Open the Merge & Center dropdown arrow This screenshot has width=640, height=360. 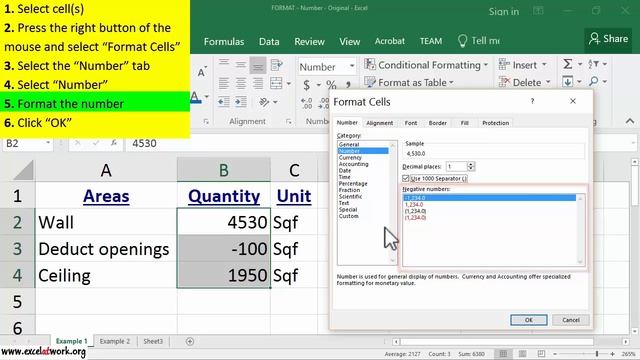pyautogui.click(x=289, y=84)
